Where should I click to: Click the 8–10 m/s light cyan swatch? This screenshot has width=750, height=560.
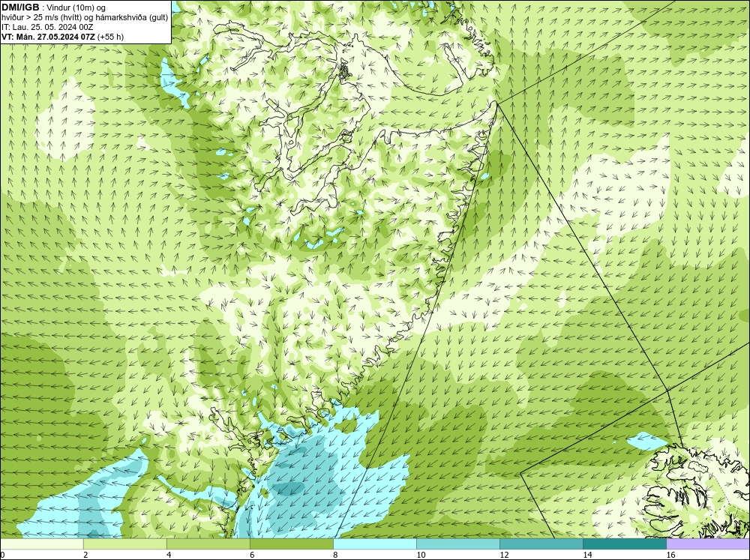(375, 544)
